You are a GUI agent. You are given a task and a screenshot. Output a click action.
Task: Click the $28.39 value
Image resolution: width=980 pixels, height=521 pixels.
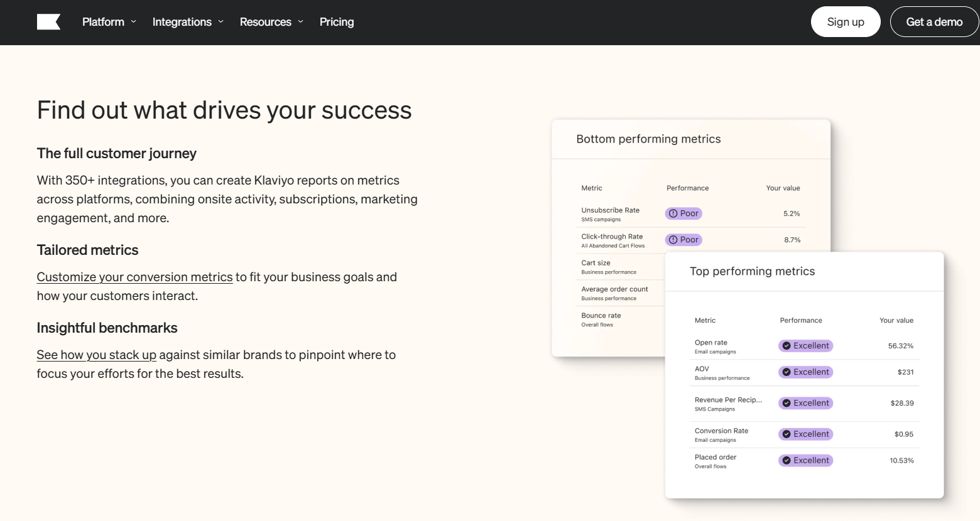click(x=902, y=404)
